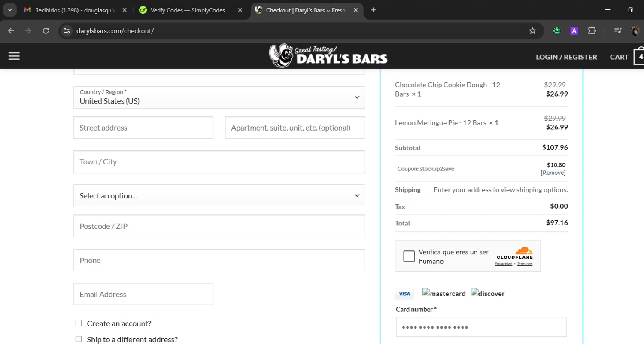Open the state Select an option dropdown

pos(219,196)
